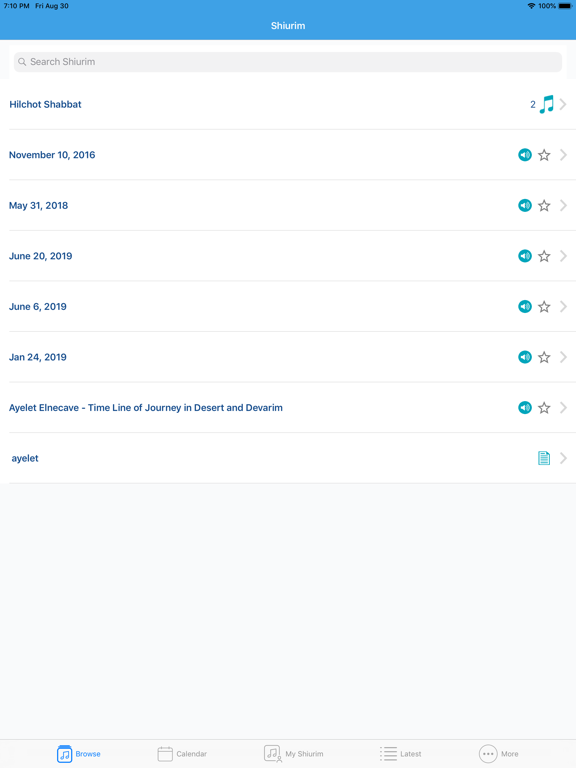
Task: Star the Ayelet Elnecave Time Line shiur
Action: tap(544, 408)
